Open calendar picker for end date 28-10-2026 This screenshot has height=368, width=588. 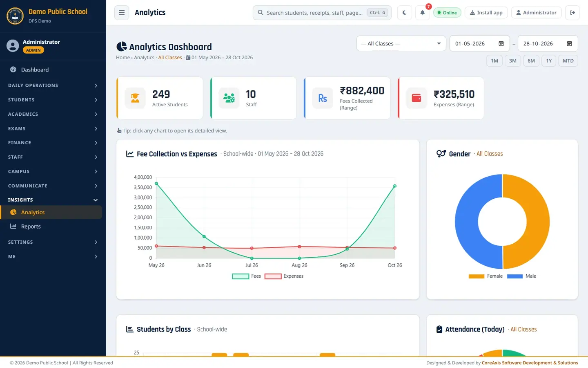tap(569, 44)
